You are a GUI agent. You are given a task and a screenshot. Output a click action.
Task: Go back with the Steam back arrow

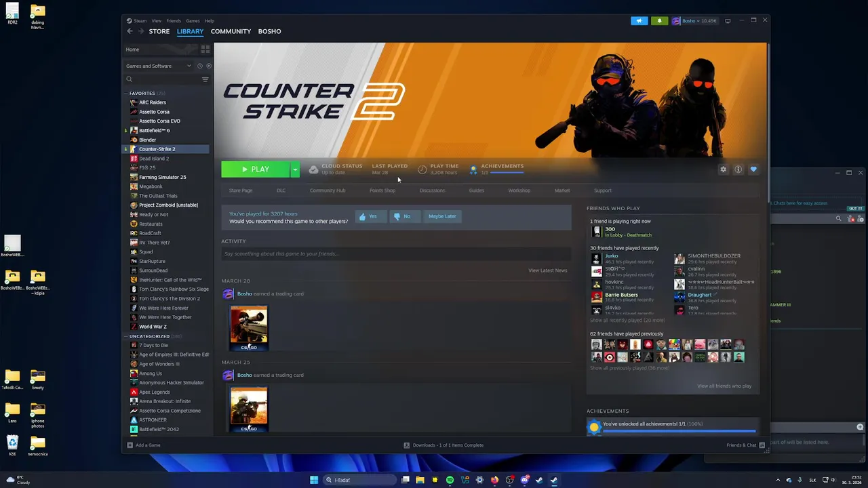tap(130, 31)
